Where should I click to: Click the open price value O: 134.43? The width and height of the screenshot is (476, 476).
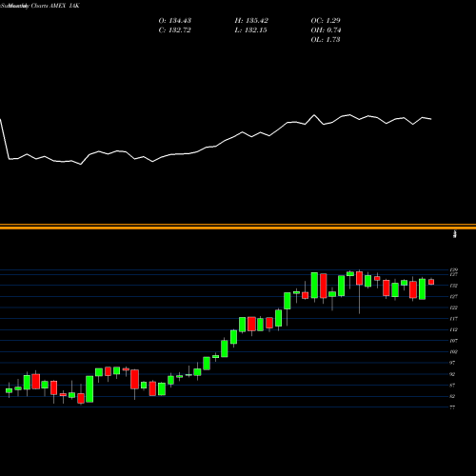click(175, 21)
